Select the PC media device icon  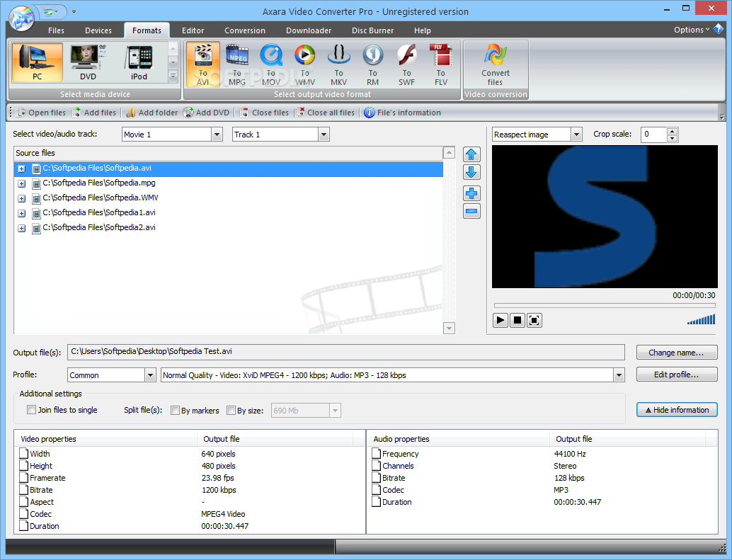pos(37,62)
